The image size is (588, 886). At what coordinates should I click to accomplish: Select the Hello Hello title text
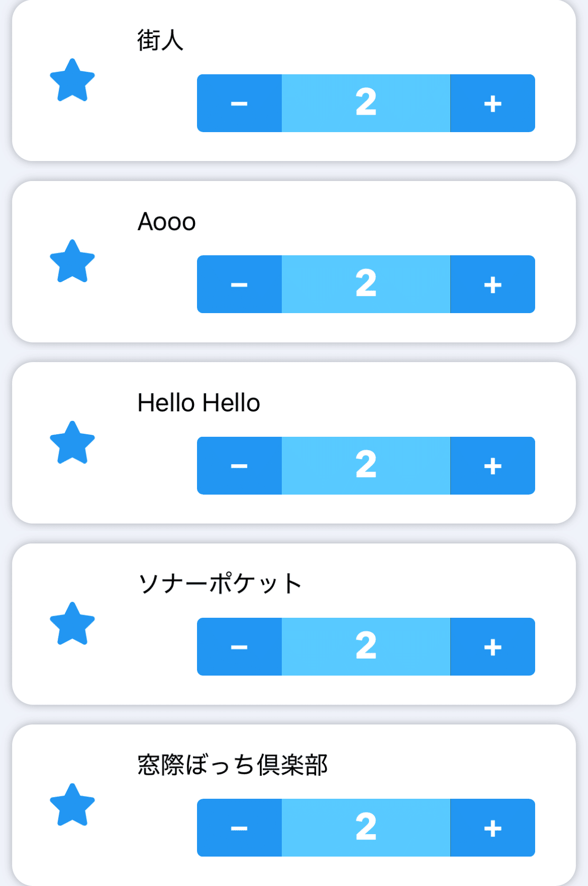click(x=198, y=403)
